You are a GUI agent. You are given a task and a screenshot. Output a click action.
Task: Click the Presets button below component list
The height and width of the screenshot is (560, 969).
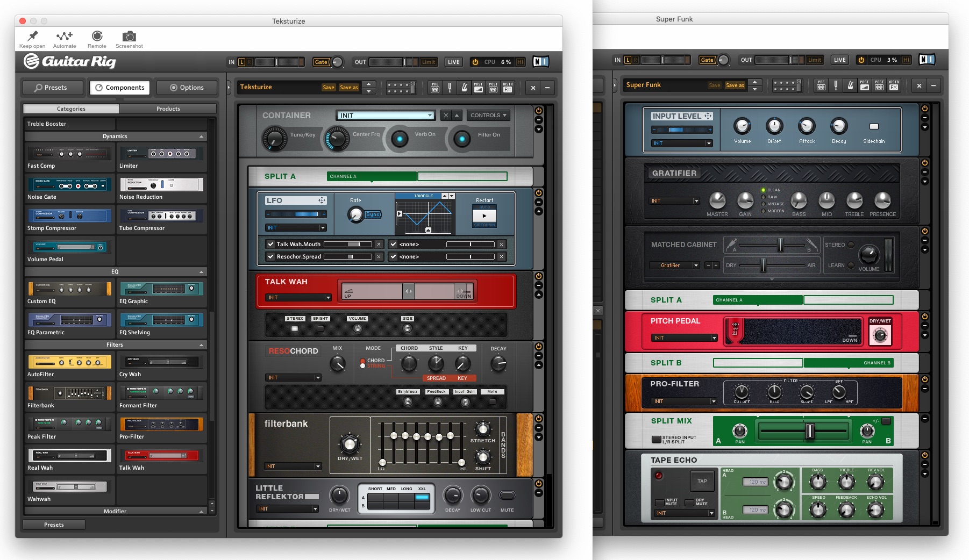(x=54, y=525)
